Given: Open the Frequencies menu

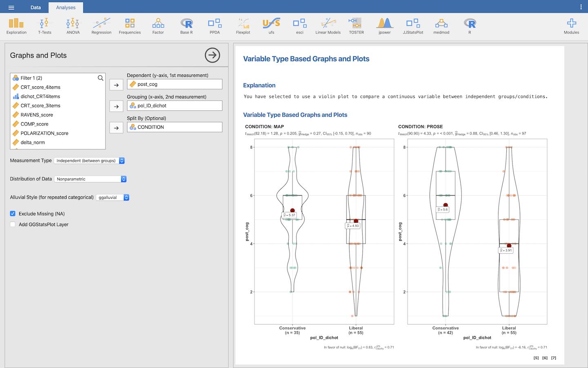Looking at the screenshot, I should 130,26.
